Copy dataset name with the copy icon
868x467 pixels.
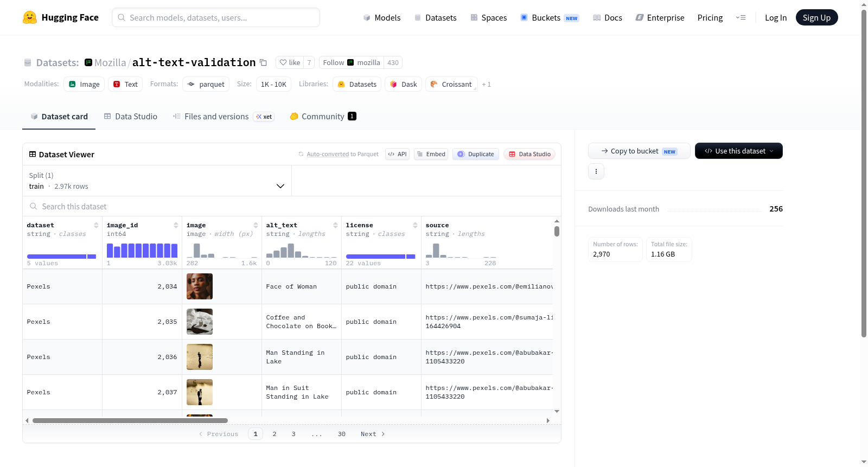coord(263,62)
